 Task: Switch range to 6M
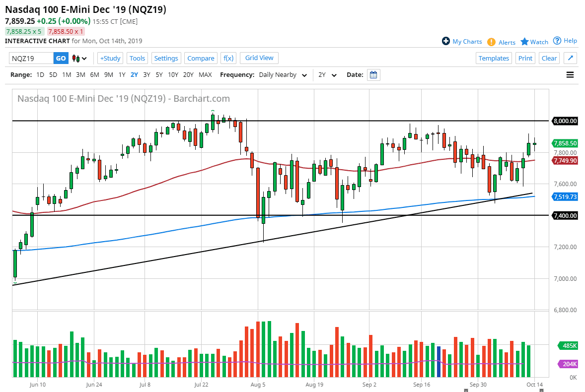[94, 74]
